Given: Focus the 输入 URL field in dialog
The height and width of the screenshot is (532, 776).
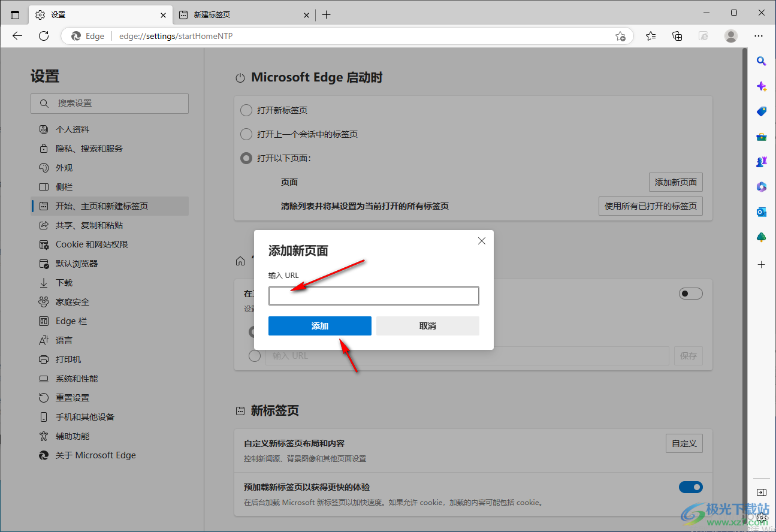Looking at the screenshot, I should (x=374, y=296).
